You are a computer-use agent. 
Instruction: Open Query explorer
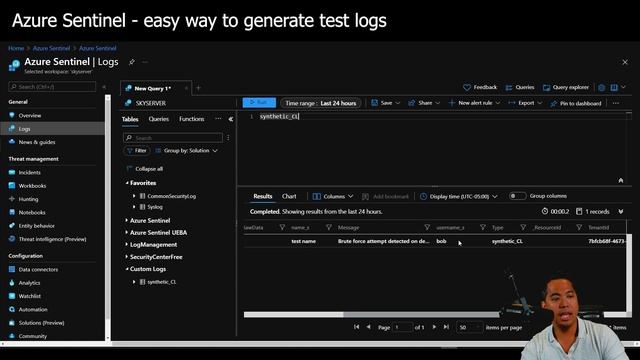click(566, 87)
